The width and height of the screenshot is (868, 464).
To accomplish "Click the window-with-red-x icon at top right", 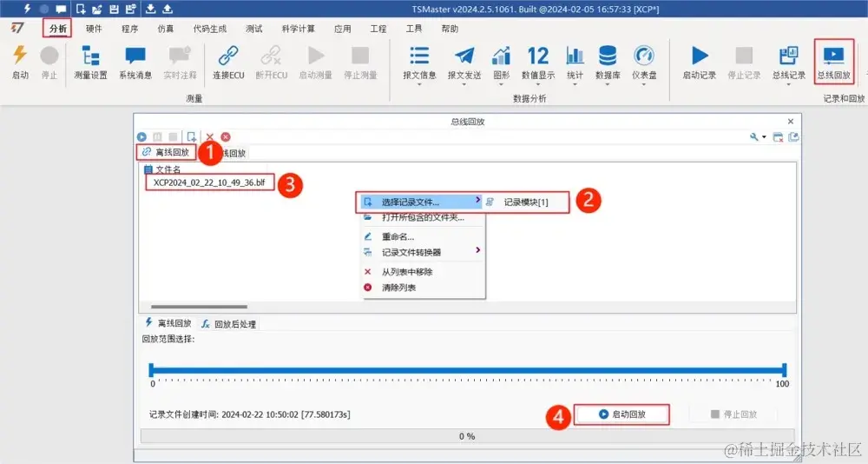I will coord(778,137).
